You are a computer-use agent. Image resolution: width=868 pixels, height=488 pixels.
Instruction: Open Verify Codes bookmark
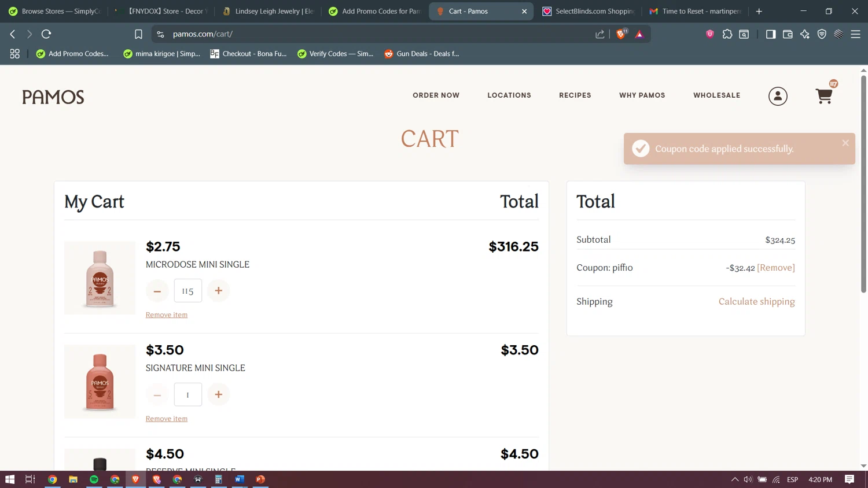point(336,54)
